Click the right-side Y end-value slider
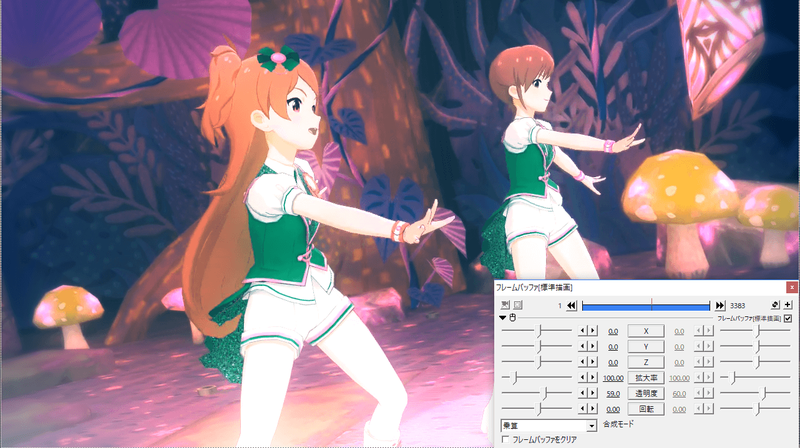 755,346
